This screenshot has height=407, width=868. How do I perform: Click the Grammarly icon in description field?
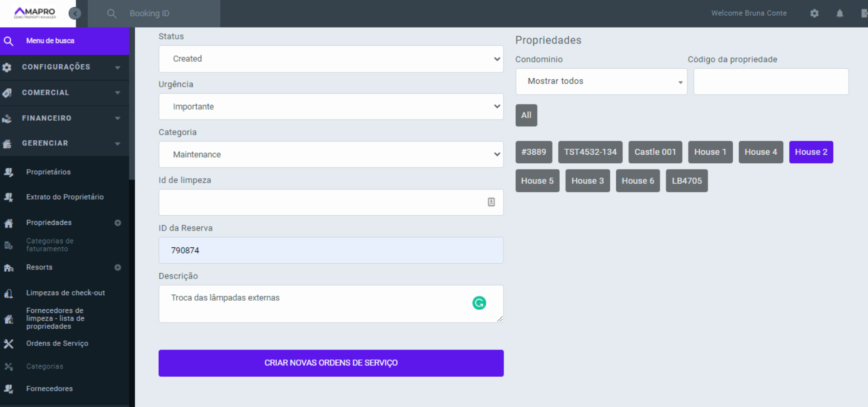click(479, 303)
